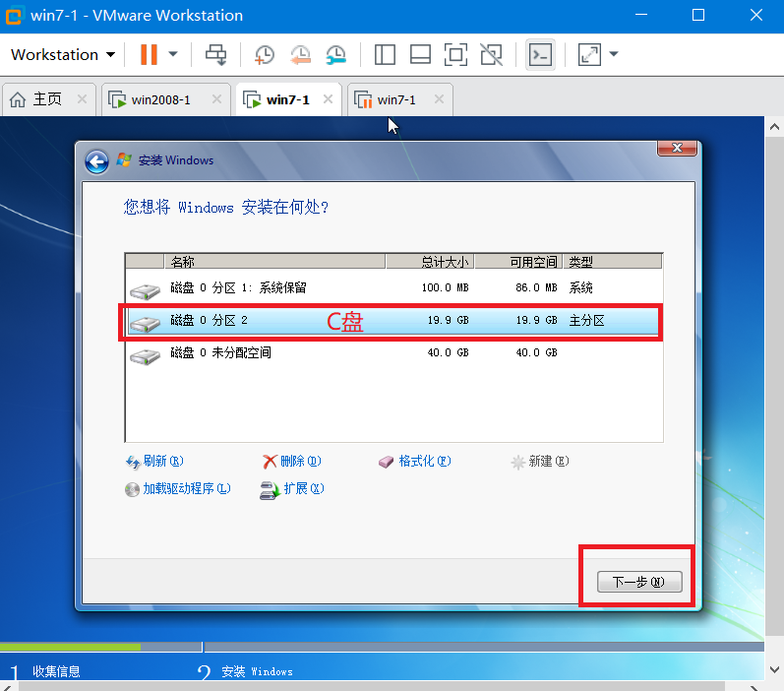
Task: Enter full screen mode icon
Action: [x=455, y=54]
